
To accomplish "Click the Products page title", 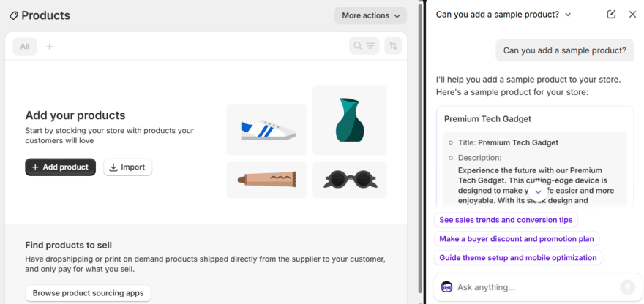I will click(x=45, y=15).
